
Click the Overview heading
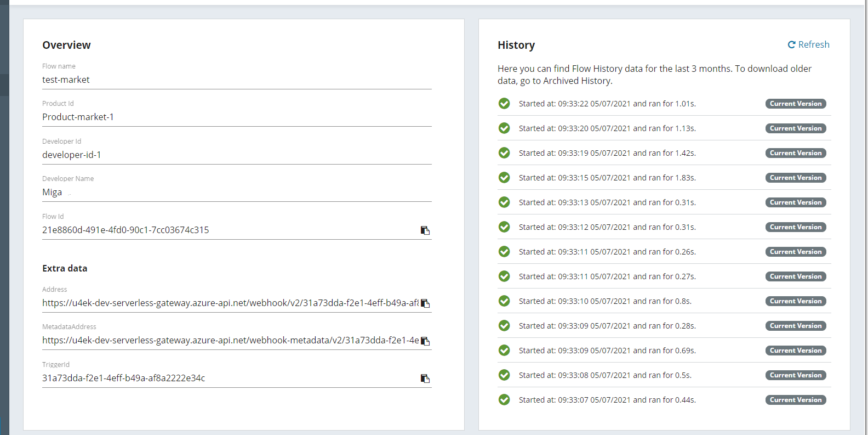[x=66, y=45]
